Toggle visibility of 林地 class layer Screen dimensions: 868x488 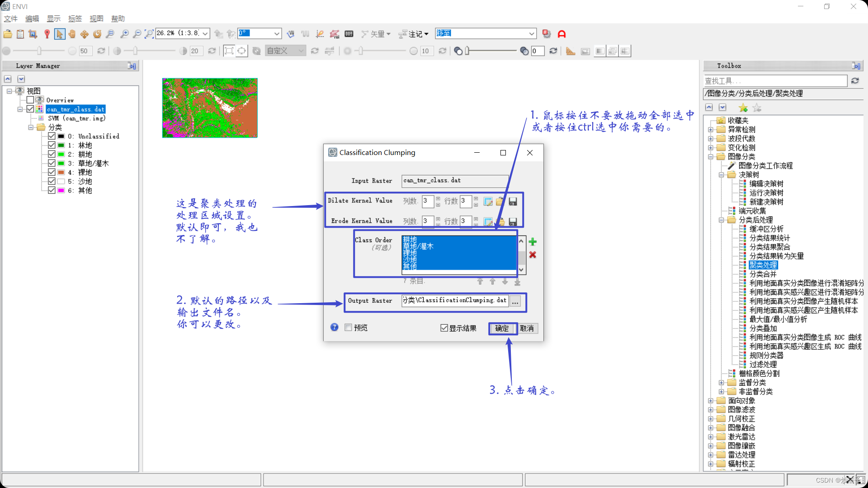click(x=52, y=145)
